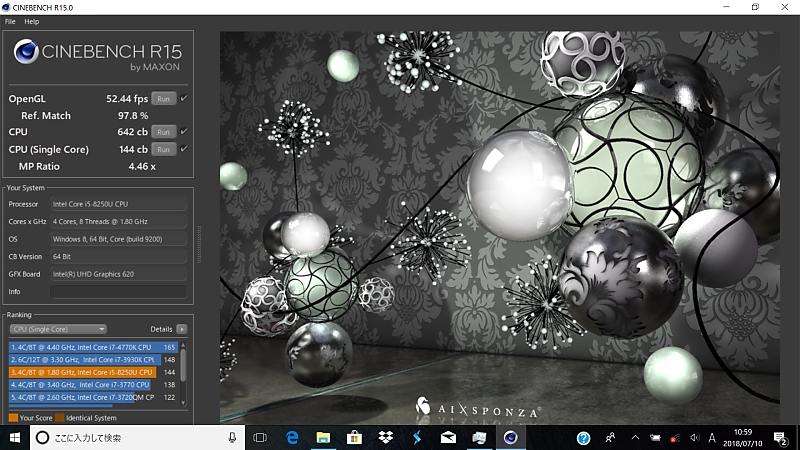This screenshot has width=800, height=450.
Task: Open the Windows Start menu
Action: (15, 438)
